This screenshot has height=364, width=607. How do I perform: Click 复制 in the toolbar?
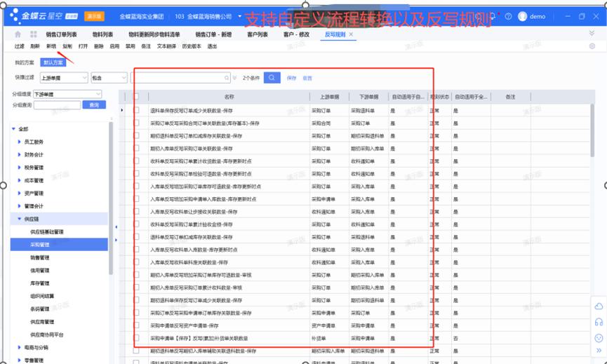click(67, 46)
